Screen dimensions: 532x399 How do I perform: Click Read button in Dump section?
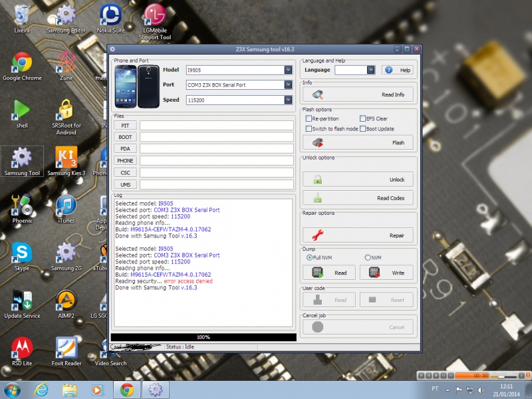pyautogui.click(x=329, y=273)
